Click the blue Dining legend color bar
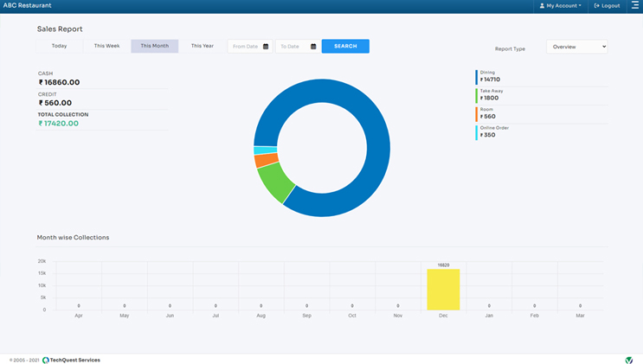Screen dimensions: 643x364 (477, 77)
